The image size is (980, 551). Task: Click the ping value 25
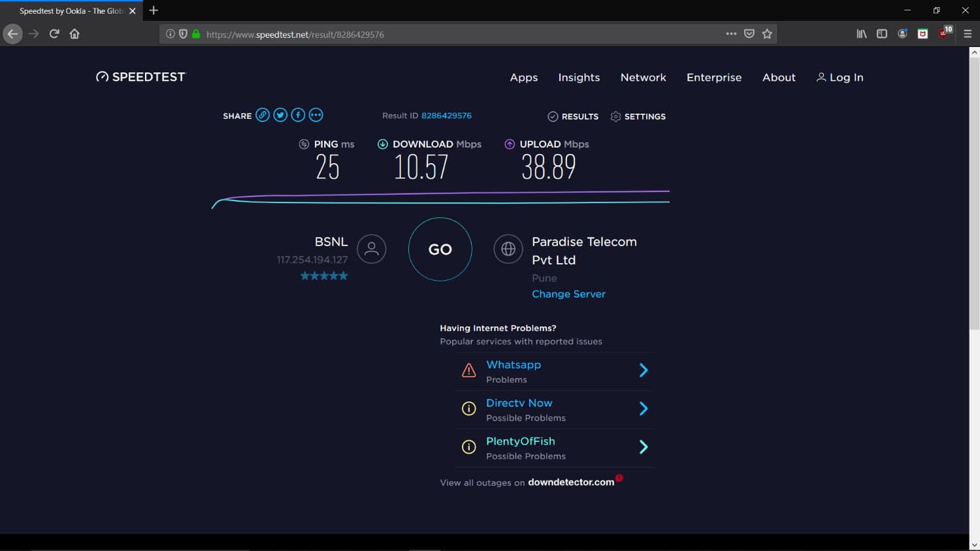[327, 168]
